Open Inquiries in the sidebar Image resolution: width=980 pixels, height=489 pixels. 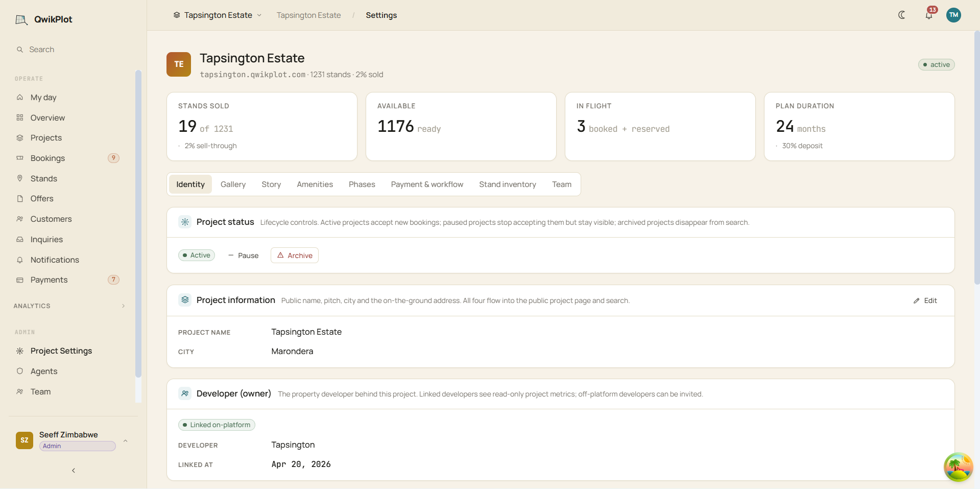coord(69,239)
